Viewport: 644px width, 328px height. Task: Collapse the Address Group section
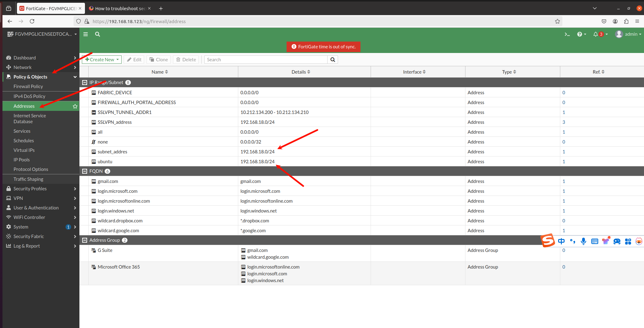click(85, 240)
